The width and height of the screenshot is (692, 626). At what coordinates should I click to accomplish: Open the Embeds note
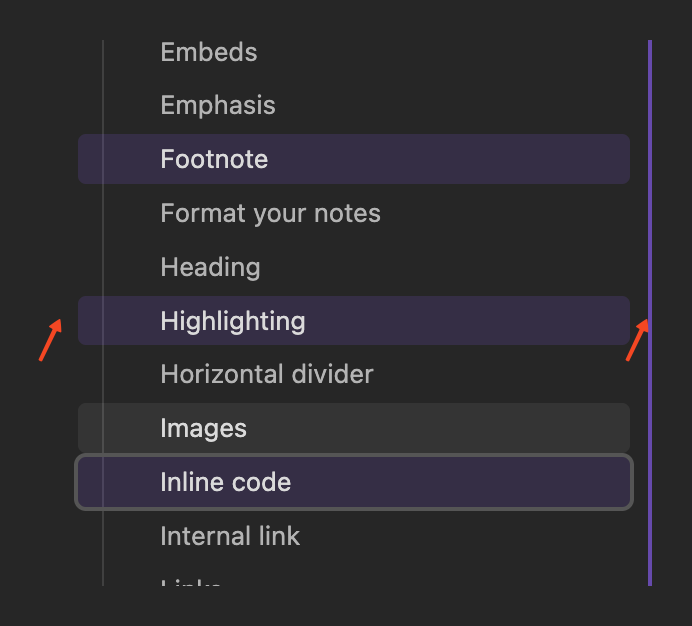209,52
